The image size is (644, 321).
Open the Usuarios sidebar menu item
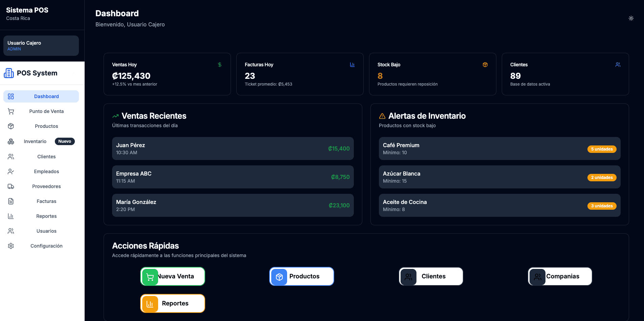41,231
